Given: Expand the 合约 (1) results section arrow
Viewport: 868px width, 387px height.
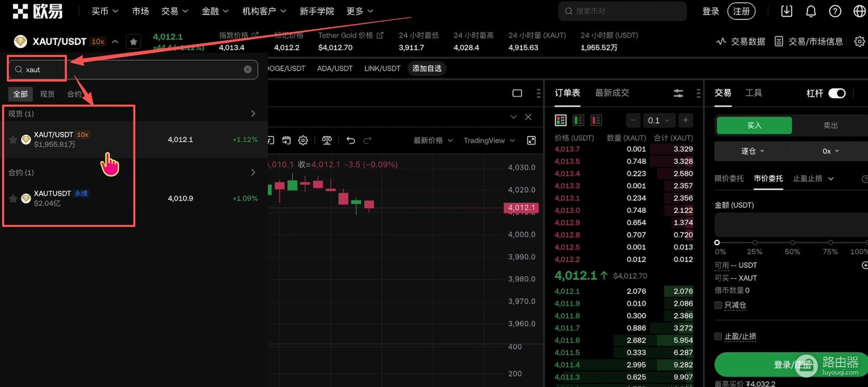Looking at the screenshot, I should (x=253, y=173).
